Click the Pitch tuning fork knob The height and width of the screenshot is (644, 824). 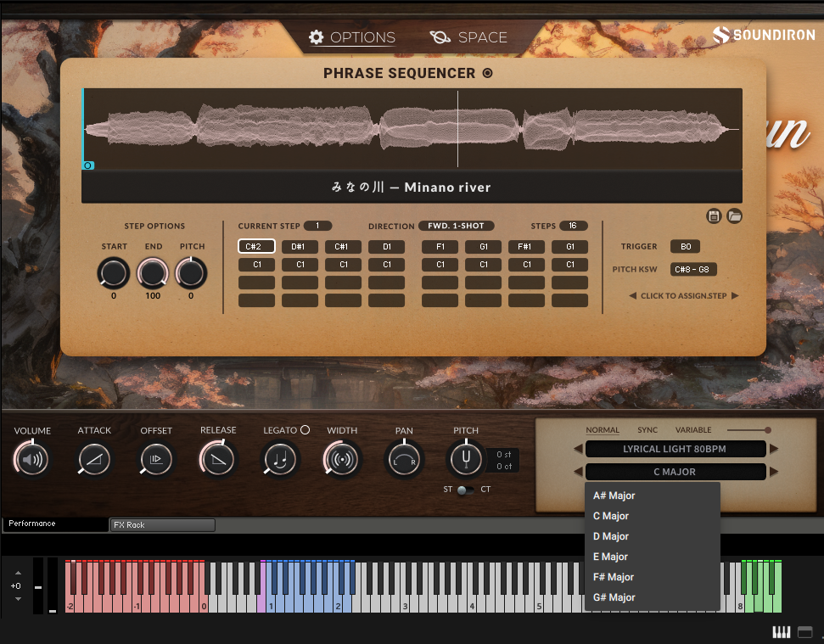(466, 460)
